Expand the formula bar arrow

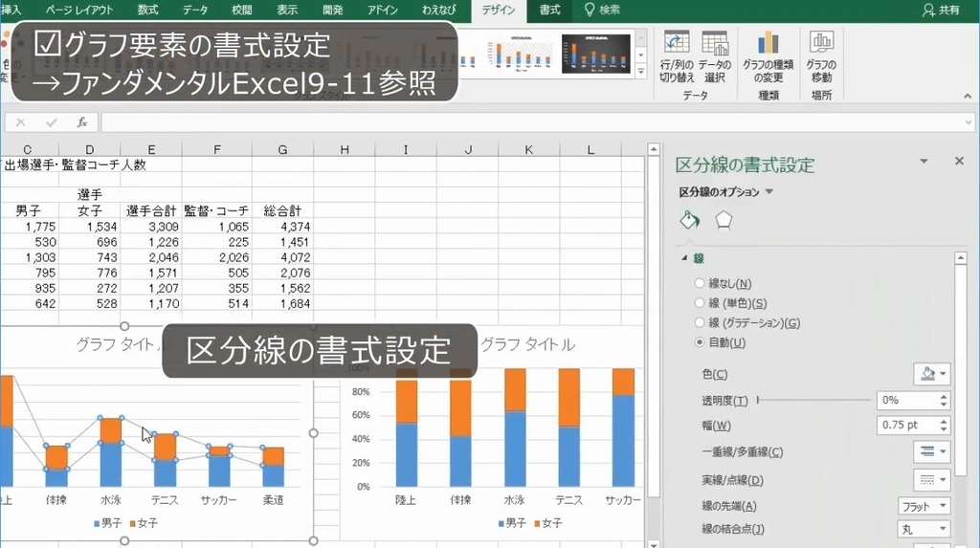pyautogui.click(x=969, y=122)
